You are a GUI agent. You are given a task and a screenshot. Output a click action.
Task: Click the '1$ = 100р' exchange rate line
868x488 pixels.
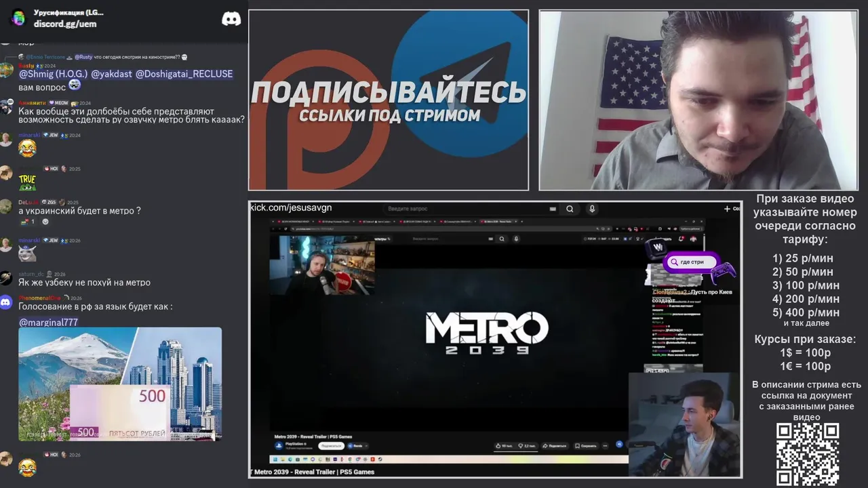point(805,353)
